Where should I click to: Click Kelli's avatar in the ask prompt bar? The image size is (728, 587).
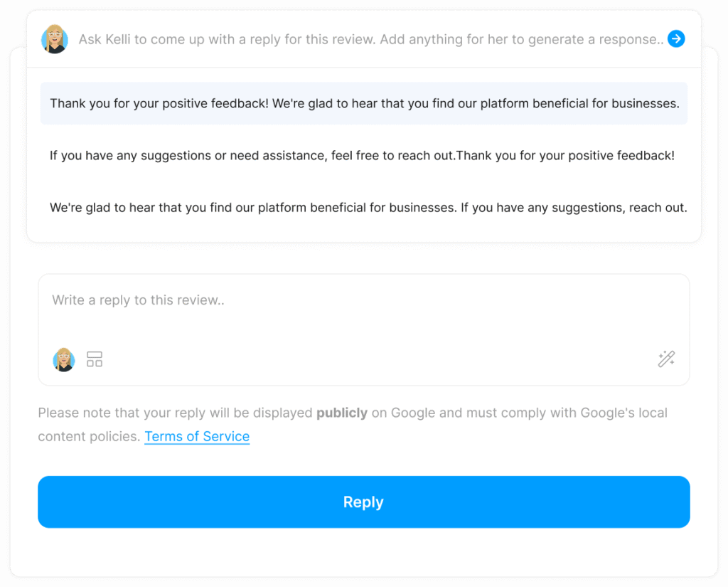click(x=55, y=39)
